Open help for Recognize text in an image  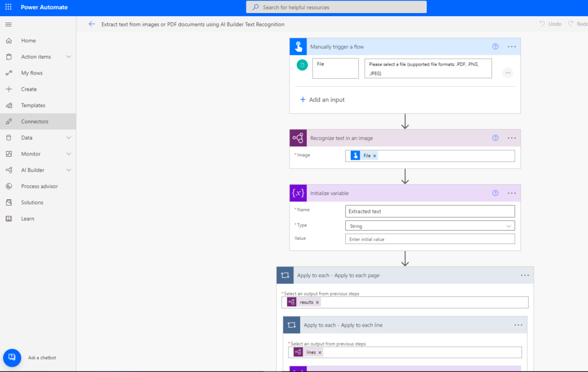(496, 138)
